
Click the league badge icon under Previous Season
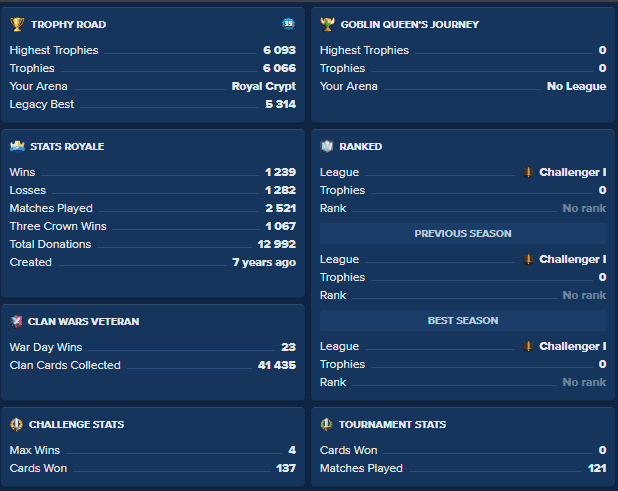click(x=528, y=260)
